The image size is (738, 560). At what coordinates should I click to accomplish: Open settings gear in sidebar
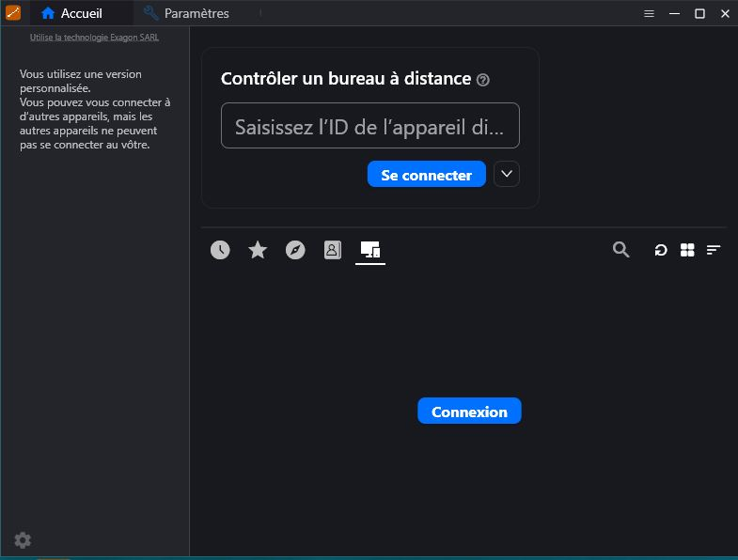pos(23,540)
